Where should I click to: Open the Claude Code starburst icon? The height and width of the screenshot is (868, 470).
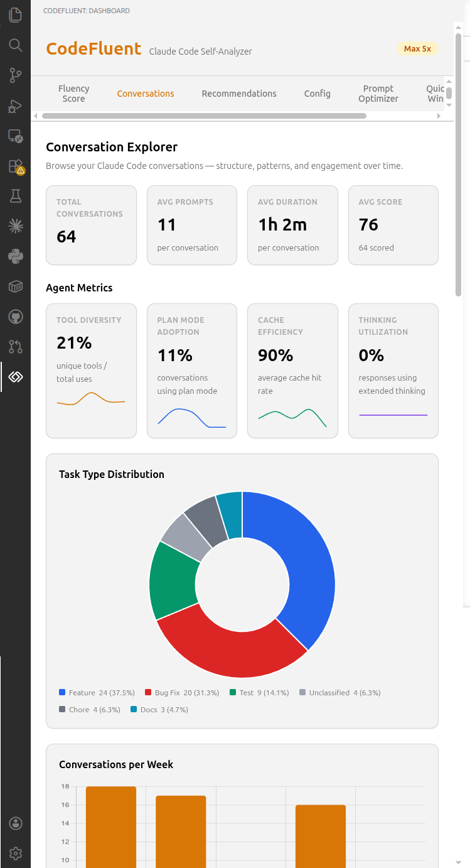pyautogui.click(x=15, y=226)
